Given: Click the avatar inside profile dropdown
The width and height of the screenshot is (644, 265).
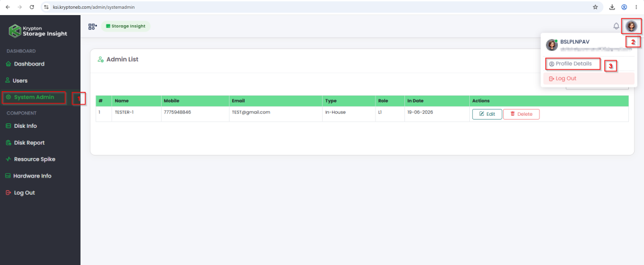Looking at the screenshot, I should (x=552, y=45).
